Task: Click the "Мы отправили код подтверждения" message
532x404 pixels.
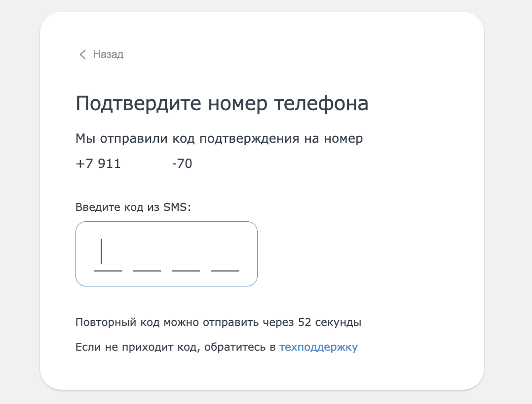Action: 219,139
